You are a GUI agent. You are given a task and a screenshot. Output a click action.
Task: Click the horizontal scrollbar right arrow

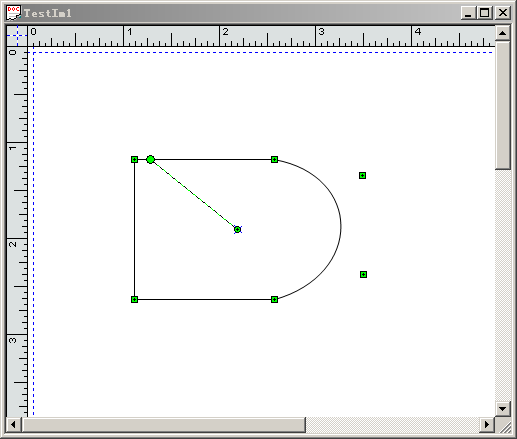click(487, 424)
